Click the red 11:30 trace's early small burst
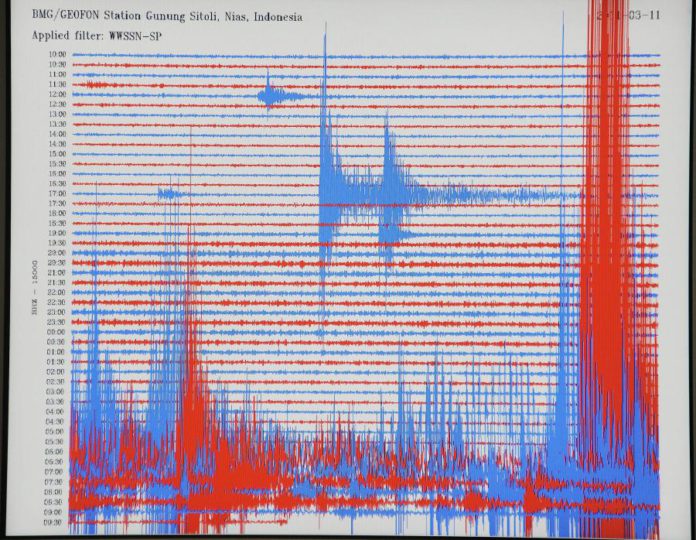696x540 pixels. (95, 85)
